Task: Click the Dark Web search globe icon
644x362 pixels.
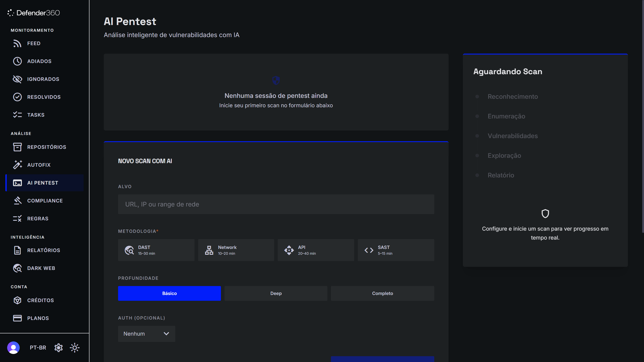Action: pyautogui.click(x=17, y=268)
